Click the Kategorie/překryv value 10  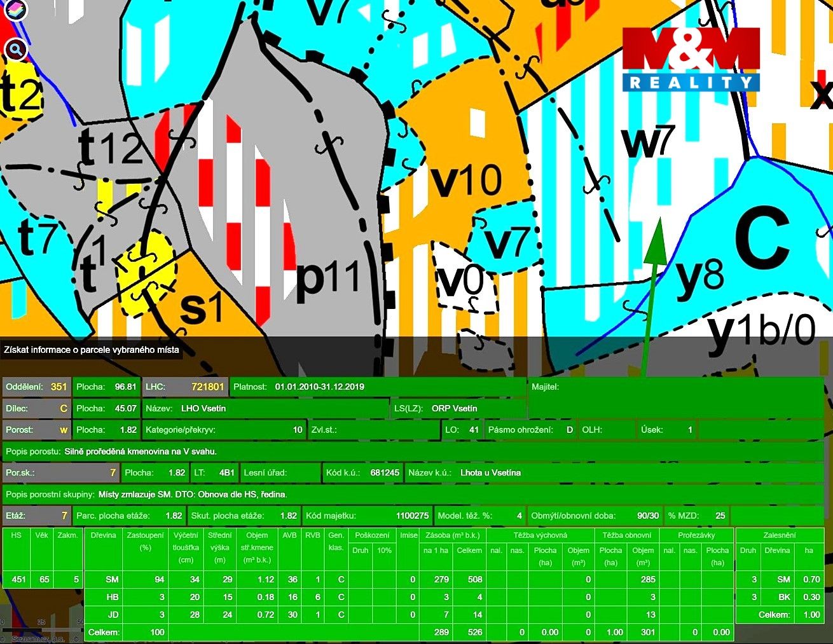point(298,430)
